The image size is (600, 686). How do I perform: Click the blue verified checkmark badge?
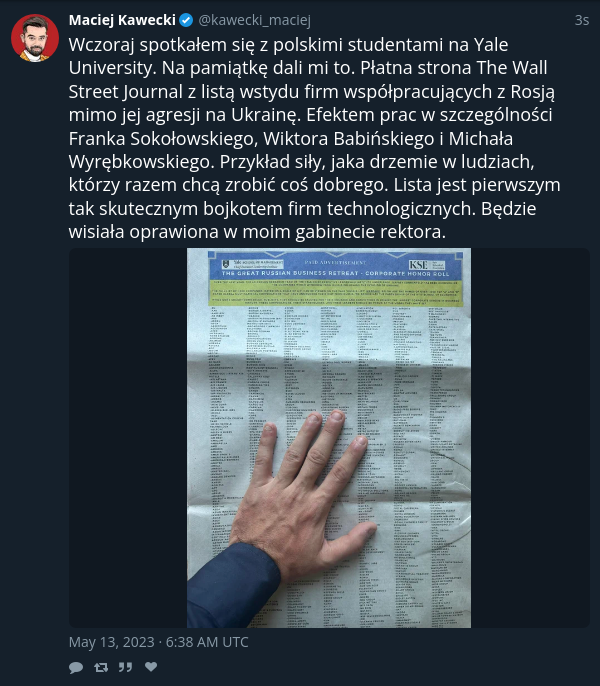(x=186, y=20)
